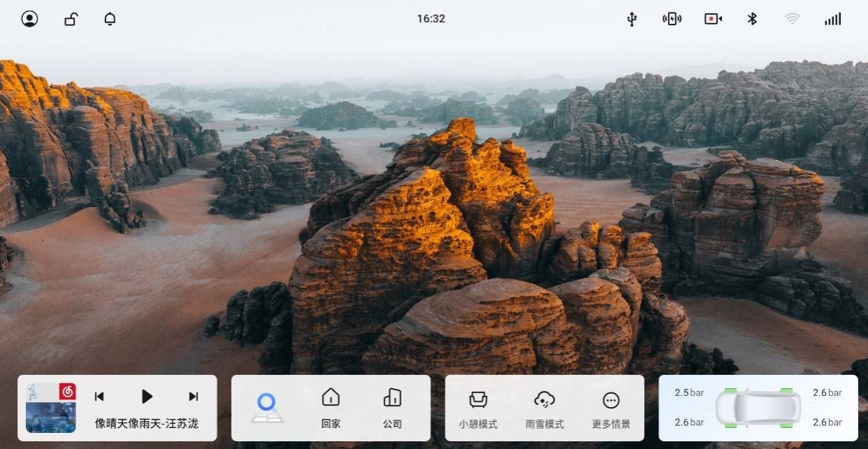Click the top-right 2.6 bar reading
The width and height of the screenshot is (868, 449).
coord(827,393)
